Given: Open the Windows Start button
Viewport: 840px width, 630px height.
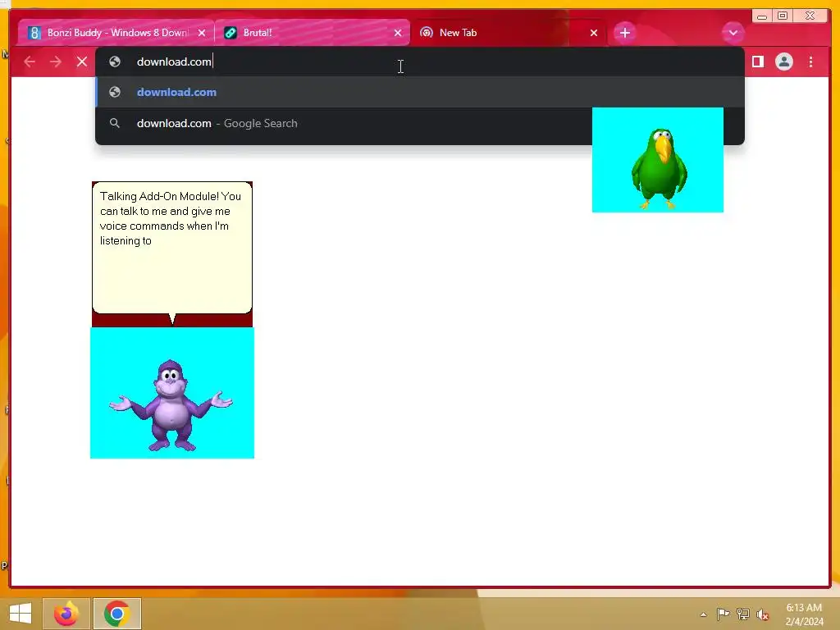Looking at the screenshot, I should click(x=21, y=614).
